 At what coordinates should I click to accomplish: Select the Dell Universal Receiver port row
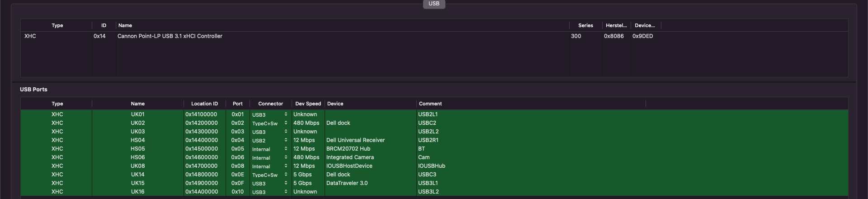coord(355,140)
